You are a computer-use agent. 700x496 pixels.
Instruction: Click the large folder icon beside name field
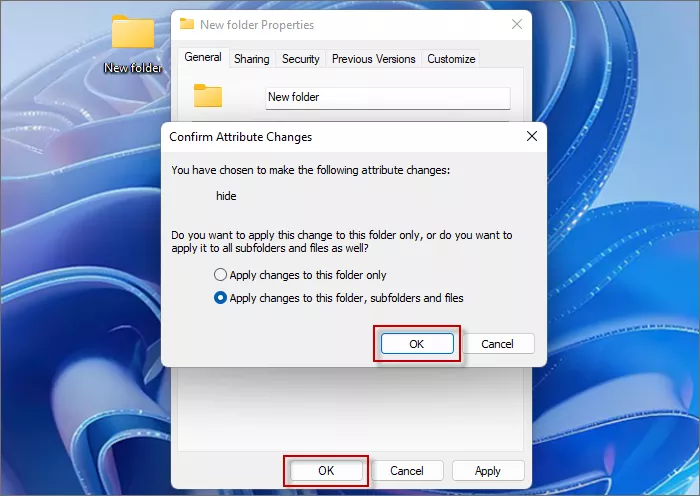click(x=208, y=96)
